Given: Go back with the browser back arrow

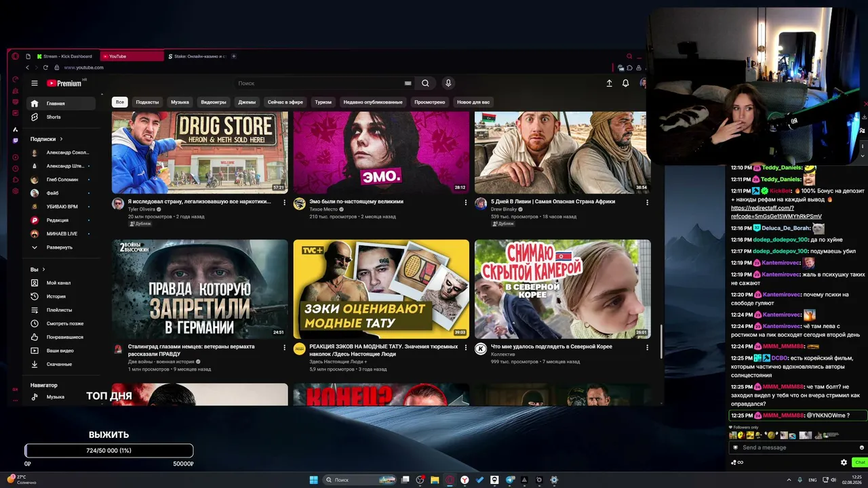Looking at the screenshot, I should click(x=28, y=68).
